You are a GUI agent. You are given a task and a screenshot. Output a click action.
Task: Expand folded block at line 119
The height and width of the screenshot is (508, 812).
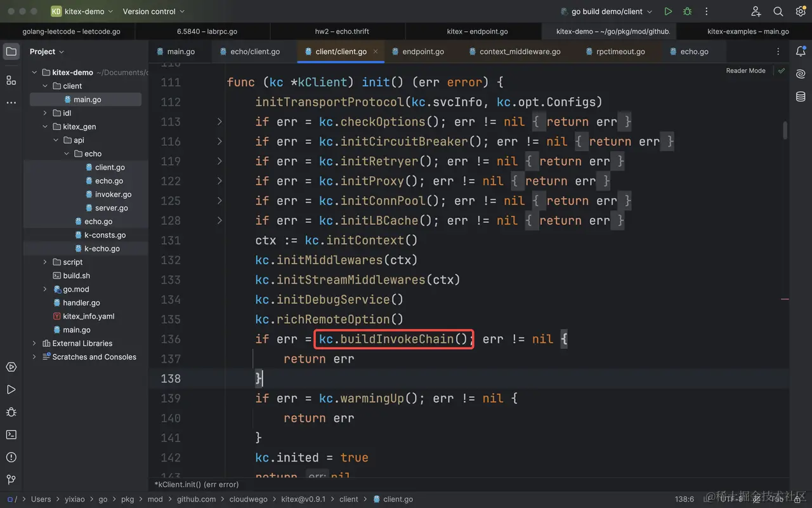(x=219, y=161)
